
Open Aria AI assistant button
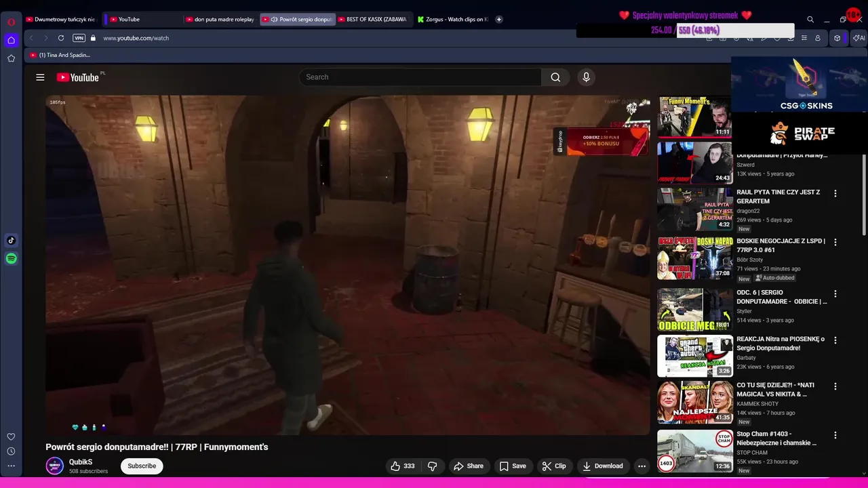pyautogui.click(x=859, y=38)
